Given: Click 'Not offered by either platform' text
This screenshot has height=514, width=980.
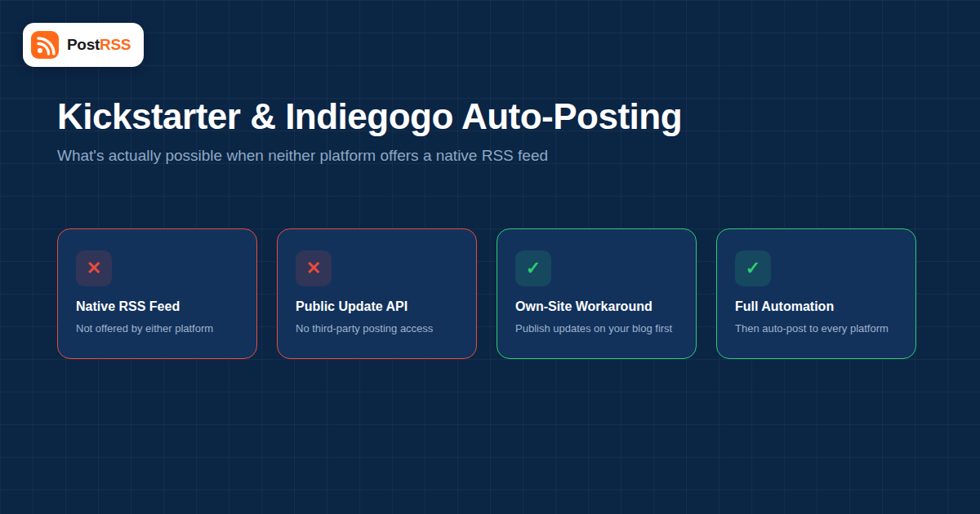Looking at the screenshot, I should [x=145, y=329].
